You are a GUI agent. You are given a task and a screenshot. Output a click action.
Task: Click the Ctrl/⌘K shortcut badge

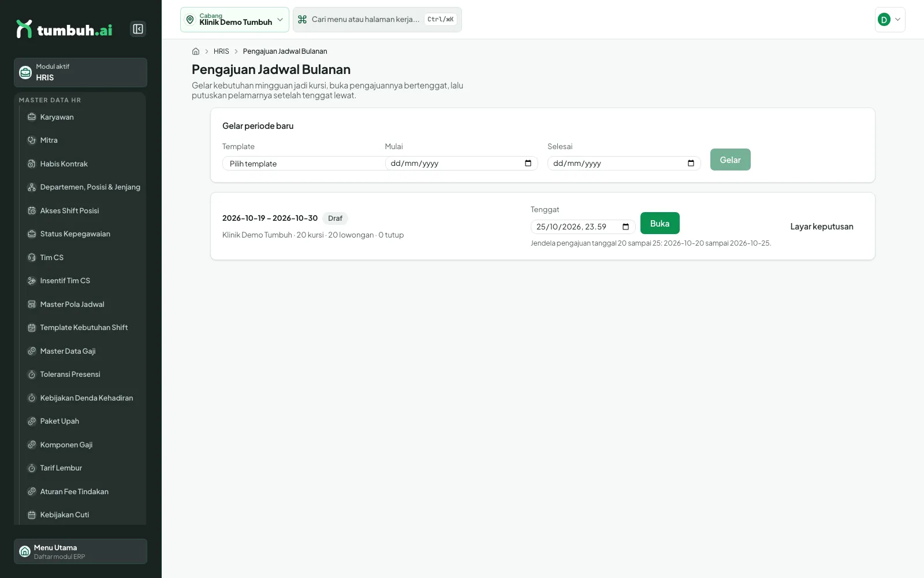[441, 20]
